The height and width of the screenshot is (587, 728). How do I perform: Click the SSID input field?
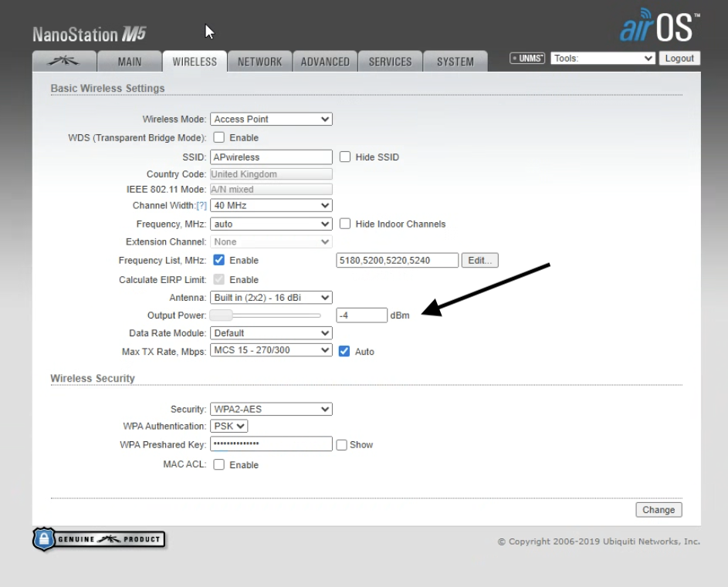pyautogui.click(x=271, y=157)
